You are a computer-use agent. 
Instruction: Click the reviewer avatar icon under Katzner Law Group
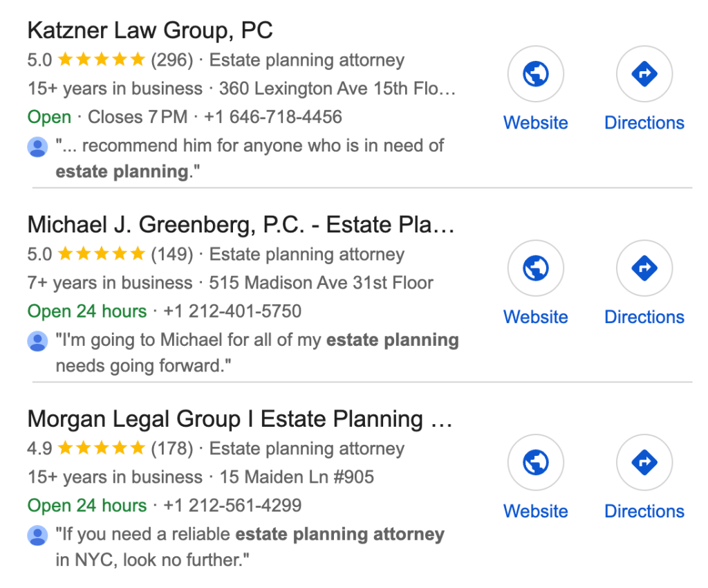37,146
